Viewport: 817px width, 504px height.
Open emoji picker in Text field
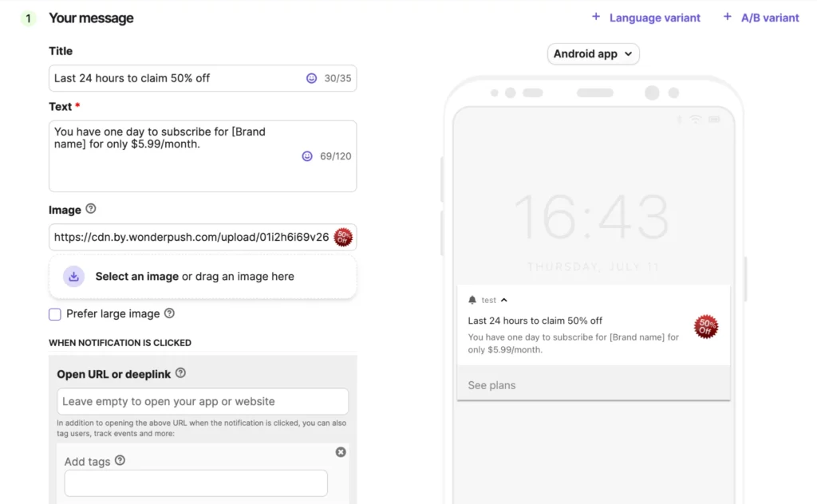point(307,156)
